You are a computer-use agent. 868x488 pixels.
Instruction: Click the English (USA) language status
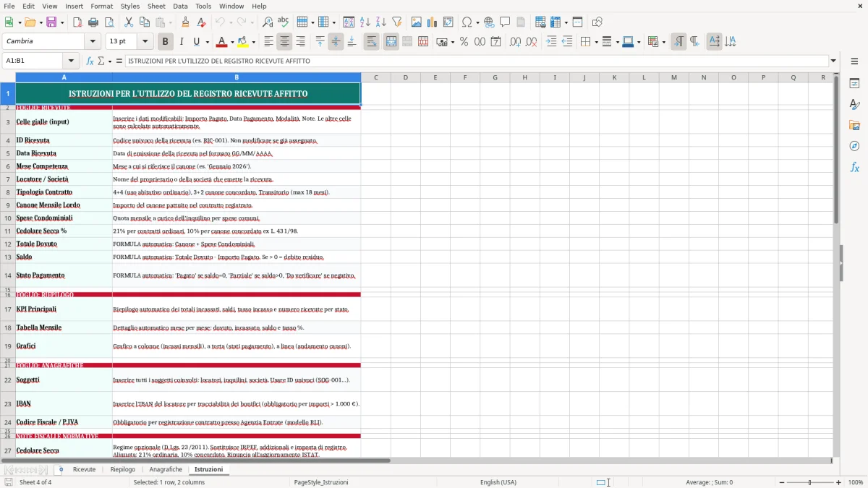click(x=498, y=482)
